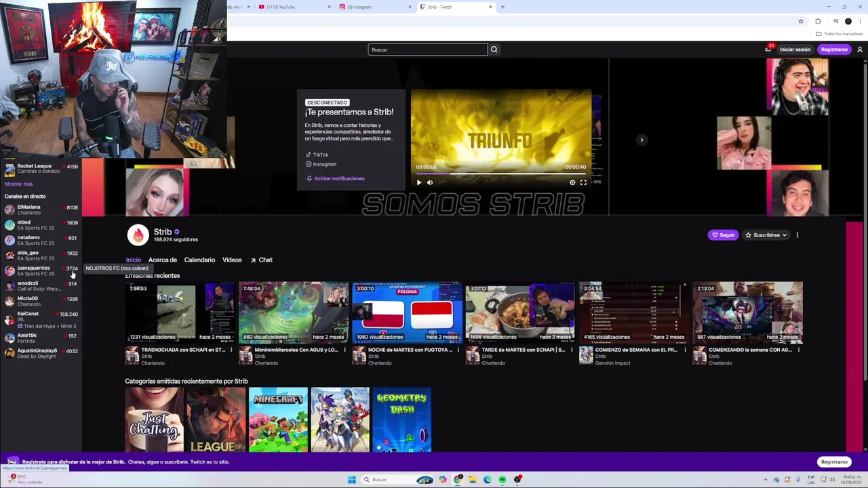This screenshot has width=868, height=488.
Task: Open the Minecraft category cover
Action: tap(278, 420)
